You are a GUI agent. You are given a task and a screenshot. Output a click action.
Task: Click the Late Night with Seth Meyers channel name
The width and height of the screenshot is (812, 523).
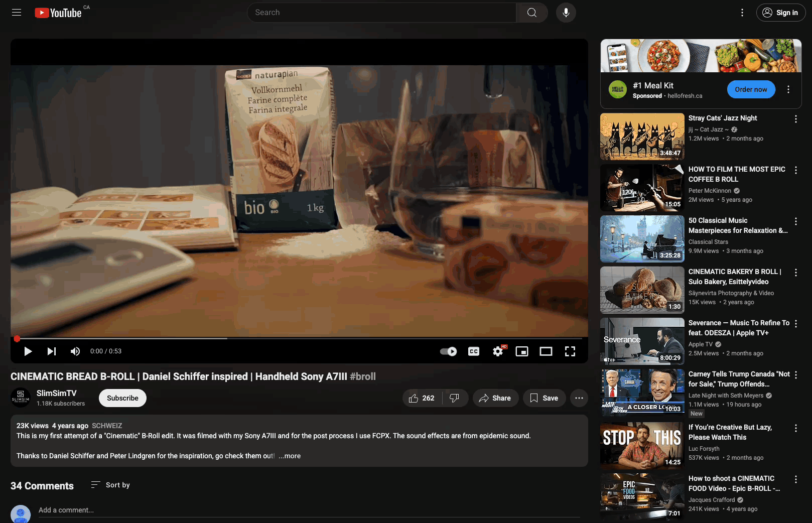[726, 396]
